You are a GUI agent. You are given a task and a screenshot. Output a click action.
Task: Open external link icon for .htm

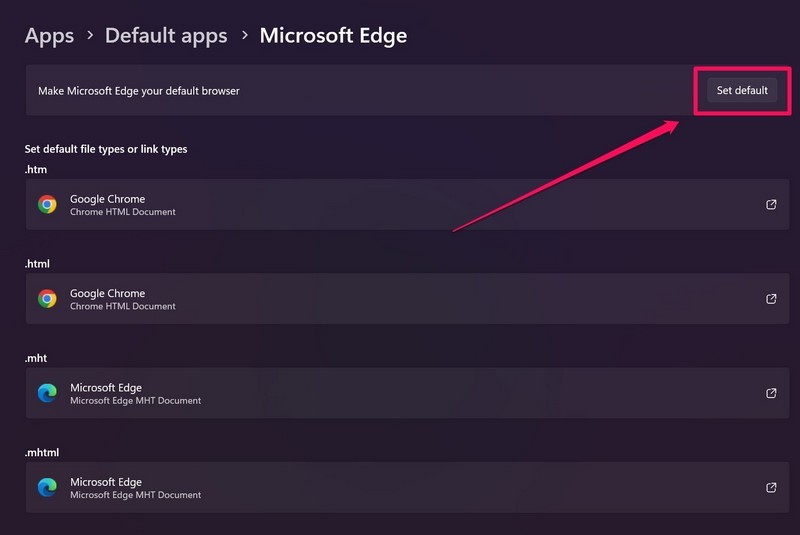[x=771, y=205]
